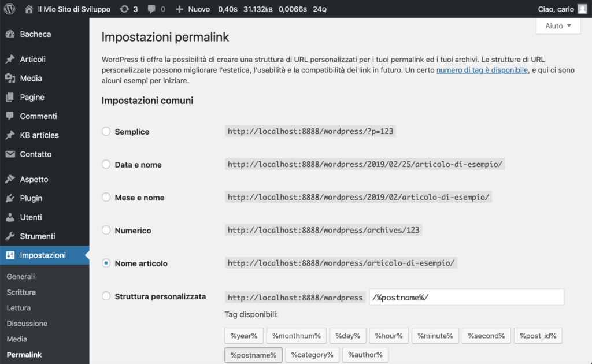
Task: Click the carlo user avatar
Action: pos(582,9)
